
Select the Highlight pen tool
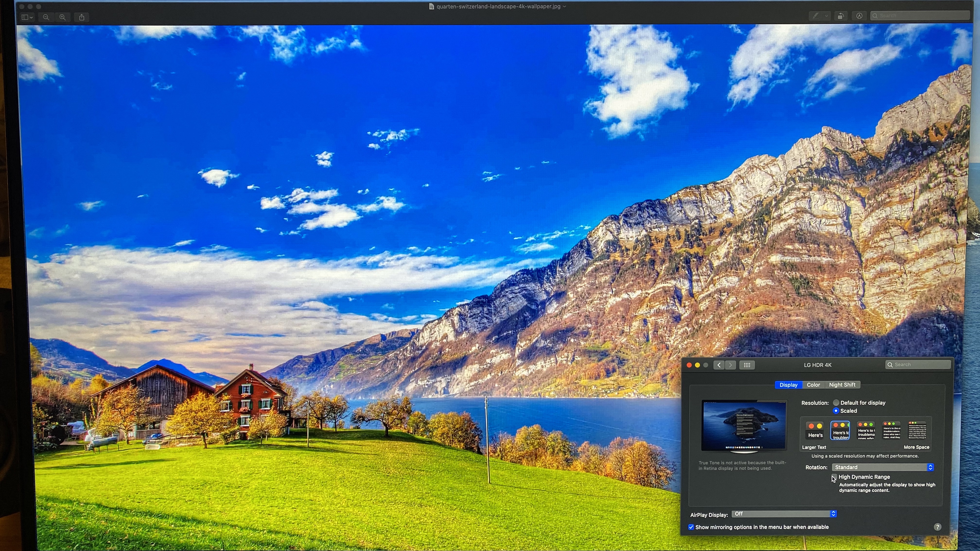point(816,16)
